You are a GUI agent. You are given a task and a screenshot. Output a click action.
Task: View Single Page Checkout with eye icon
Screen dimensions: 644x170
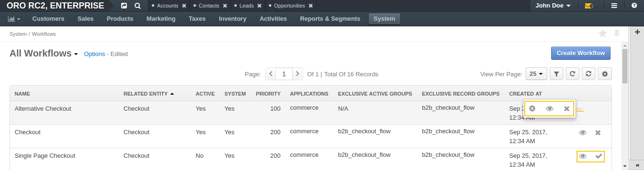[x=583, y=156]
